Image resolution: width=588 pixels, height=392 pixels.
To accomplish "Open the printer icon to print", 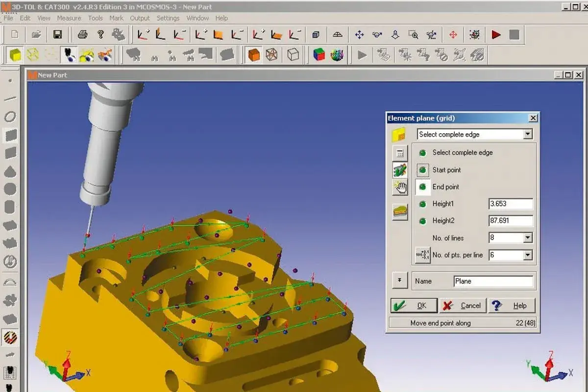I will [x=83, y=34].
